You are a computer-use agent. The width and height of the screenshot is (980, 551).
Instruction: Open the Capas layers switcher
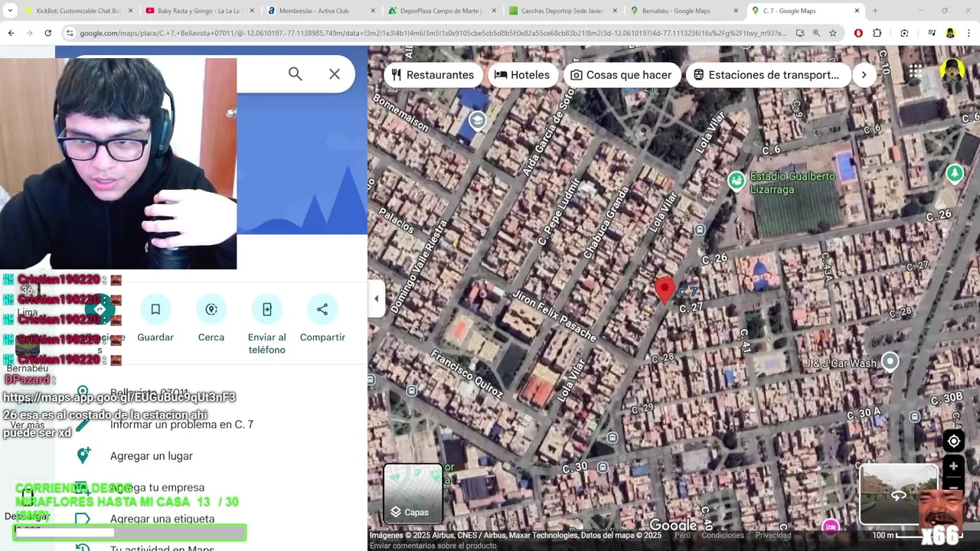413,494
